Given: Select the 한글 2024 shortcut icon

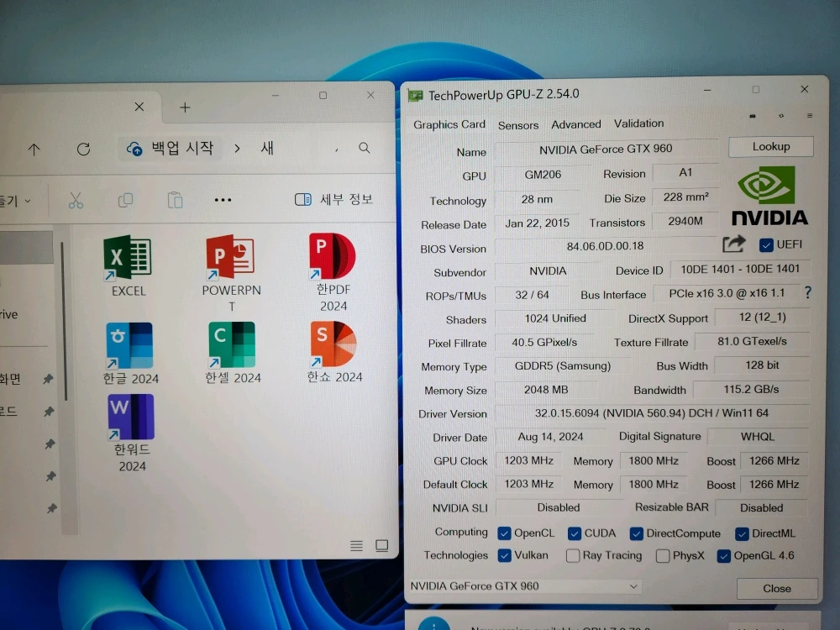Looking at the screenshot, I should (x=129, y=345).
